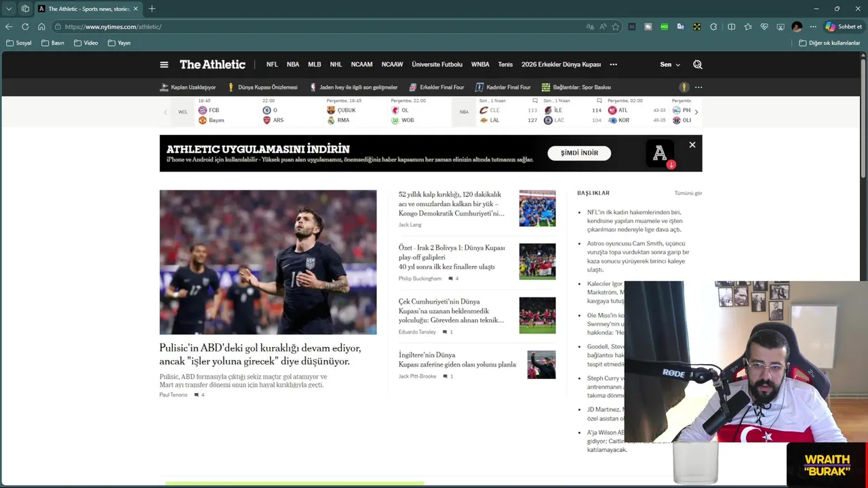Viewport: 868px width, 488px height.
Task: Click Tümünü gör in Başlıklar
Action: point(688,193)
